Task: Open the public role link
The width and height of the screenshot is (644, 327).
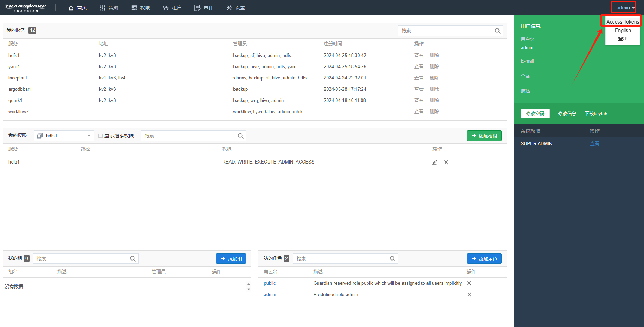Action: tap(270, 283)
